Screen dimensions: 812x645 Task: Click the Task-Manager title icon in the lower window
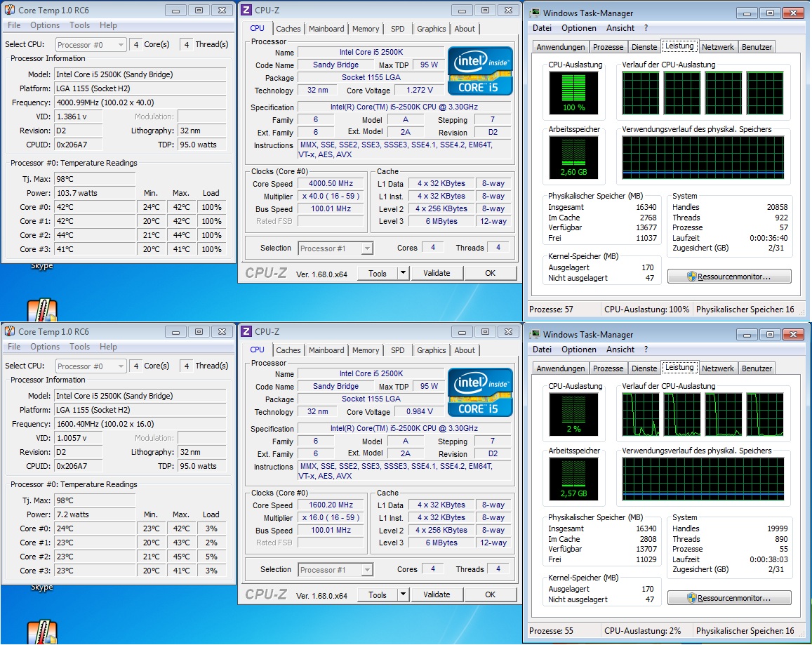tap(535, 334)
